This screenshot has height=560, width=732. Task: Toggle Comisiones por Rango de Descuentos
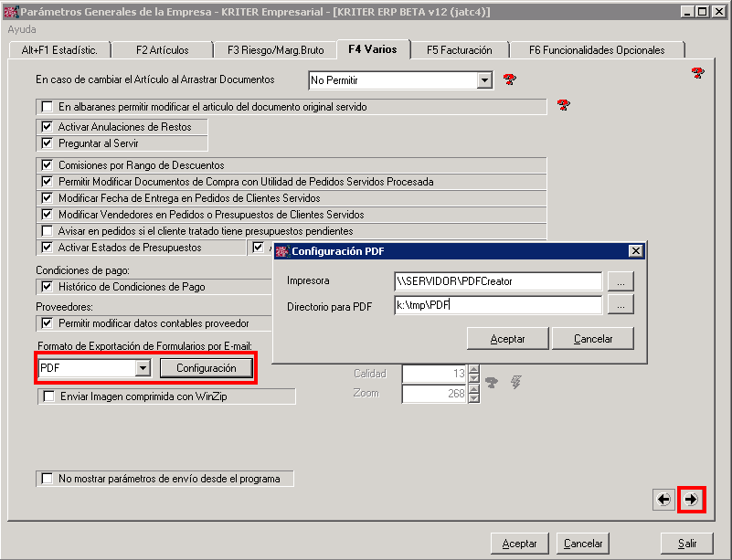[48, 165]
